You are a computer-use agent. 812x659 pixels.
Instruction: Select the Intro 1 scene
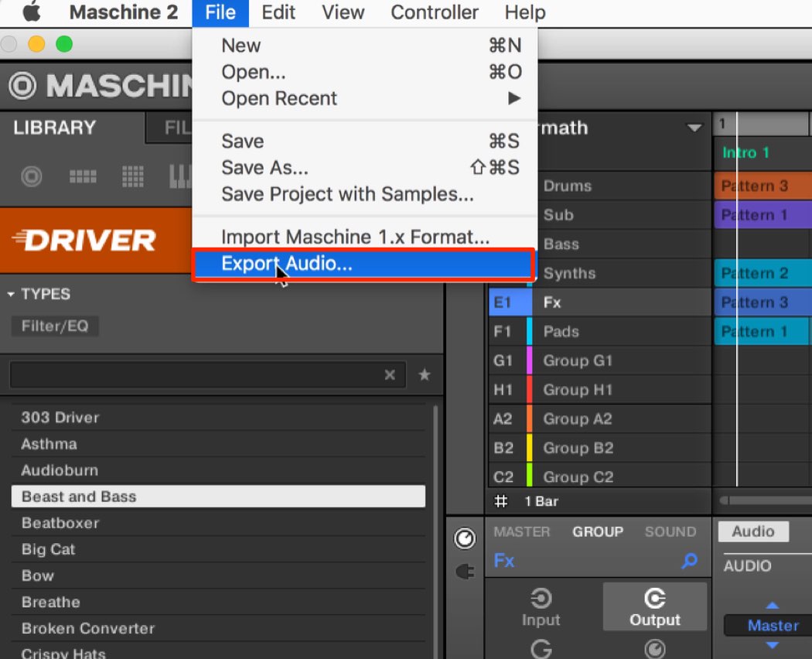click(x=745, y=152)
